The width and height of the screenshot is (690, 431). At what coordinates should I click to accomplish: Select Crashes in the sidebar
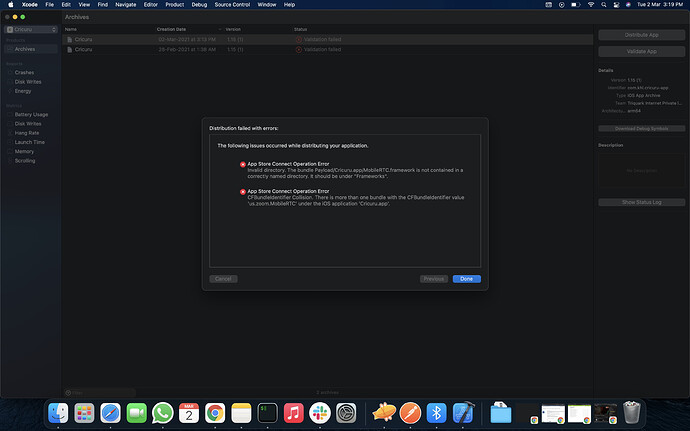point(24,72)
